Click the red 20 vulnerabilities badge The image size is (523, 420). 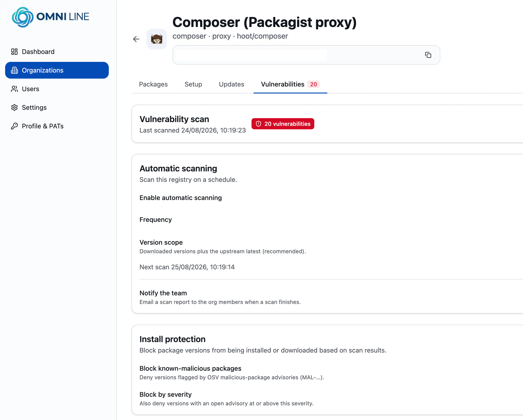pyautogui.click(x=283, y=124)
